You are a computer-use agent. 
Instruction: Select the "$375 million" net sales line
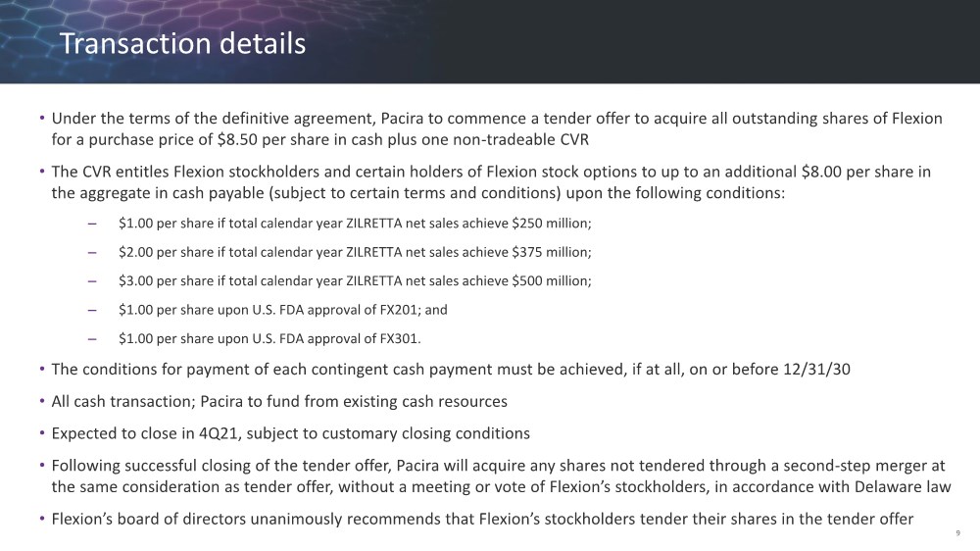pyautogui.click(x=355, y=252)
